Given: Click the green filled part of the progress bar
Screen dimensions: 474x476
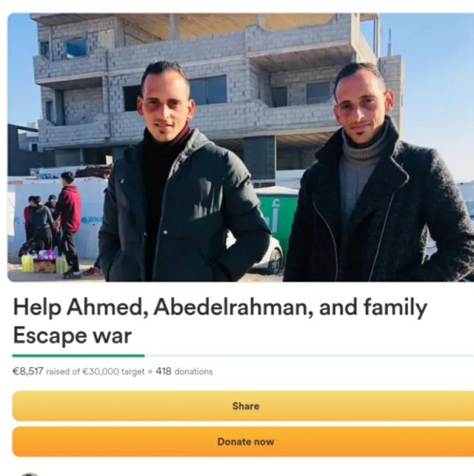Looking at the screenshot, I should point(78,356).
